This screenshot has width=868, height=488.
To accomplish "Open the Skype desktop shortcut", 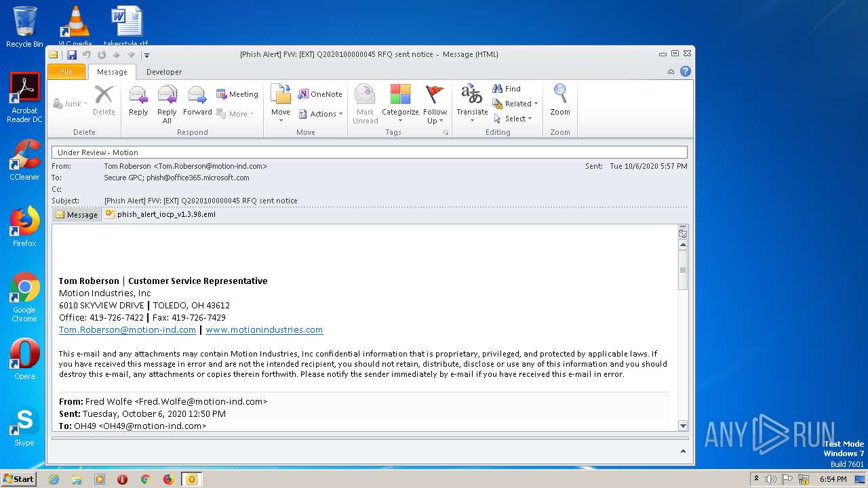I will pyautogui.click(x=24, y=426).
